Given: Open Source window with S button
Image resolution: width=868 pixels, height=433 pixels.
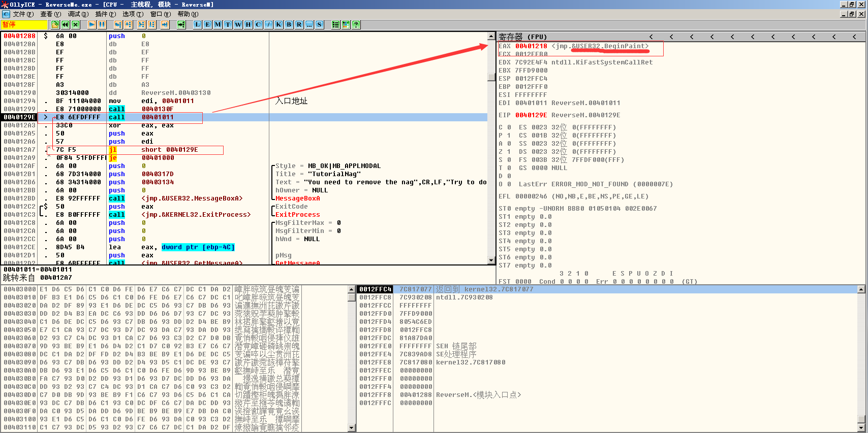Looking at the screenshot, I should click(319, 24).
